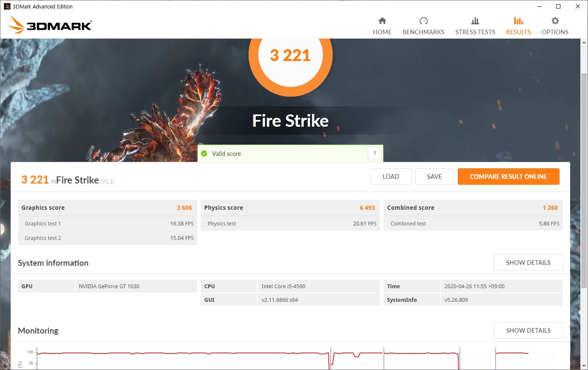
Task: Click the Stress Tests bar chart icon
Action: click(x=475, y=21)
